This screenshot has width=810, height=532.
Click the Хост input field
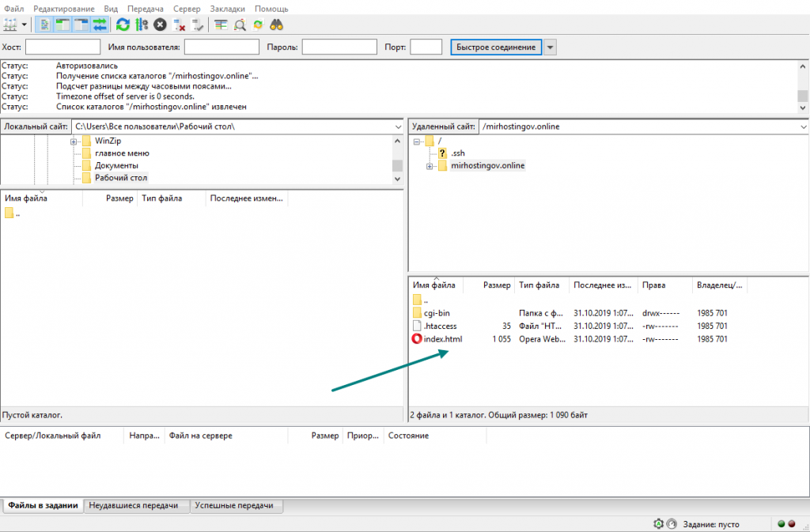62,47
